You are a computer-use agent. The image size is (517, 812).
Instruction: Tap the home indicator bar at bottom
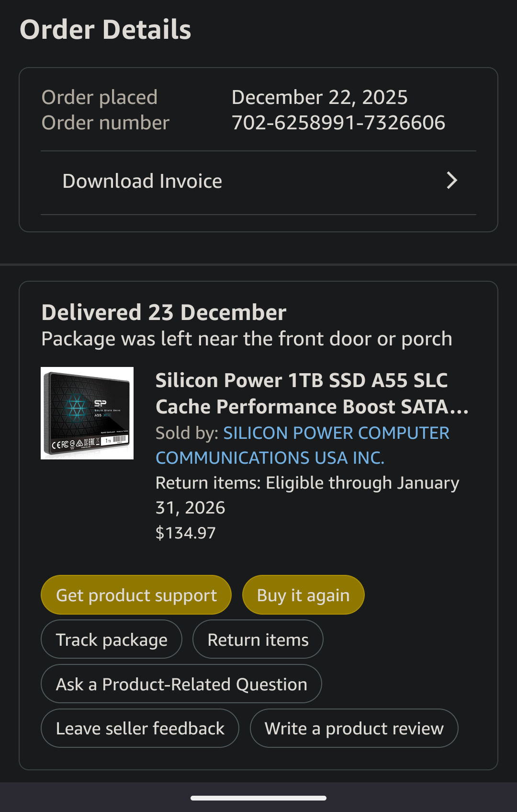tap(258, 798)
